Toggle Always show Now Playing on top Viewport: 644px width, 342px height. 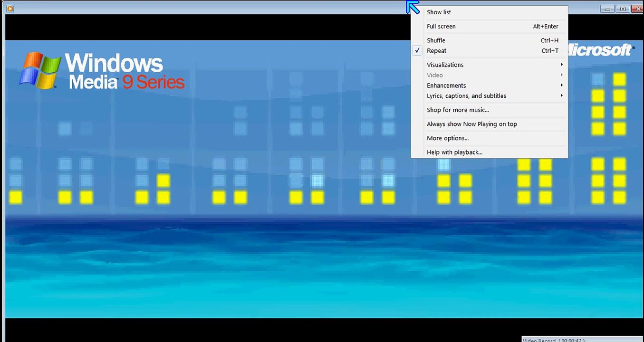490,124
